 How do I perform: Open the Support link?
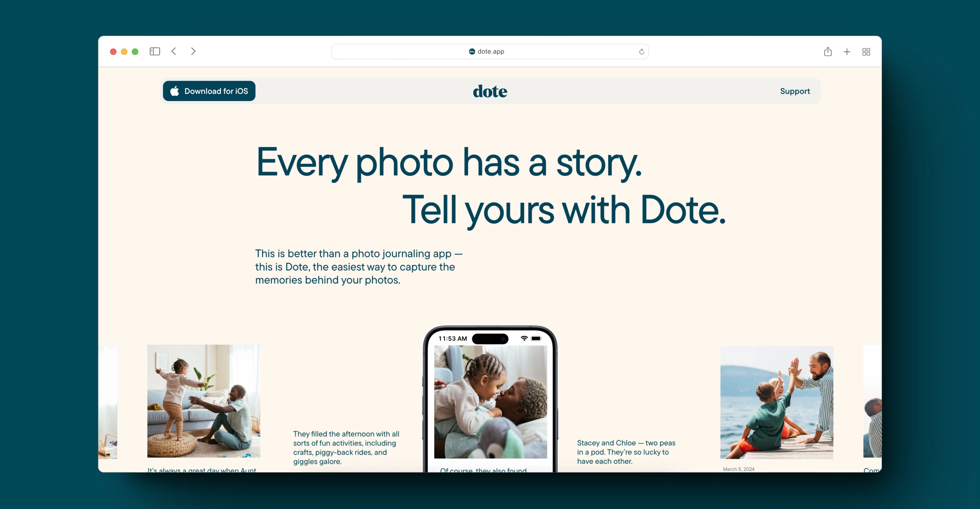tap(795, 91)
